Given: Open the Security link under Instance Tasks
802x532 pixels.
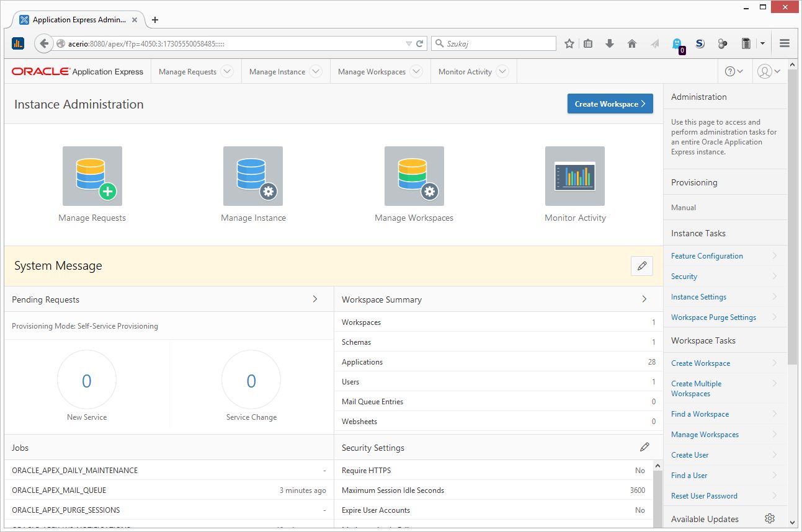Looking at the screenshot, I should (684, 276).
